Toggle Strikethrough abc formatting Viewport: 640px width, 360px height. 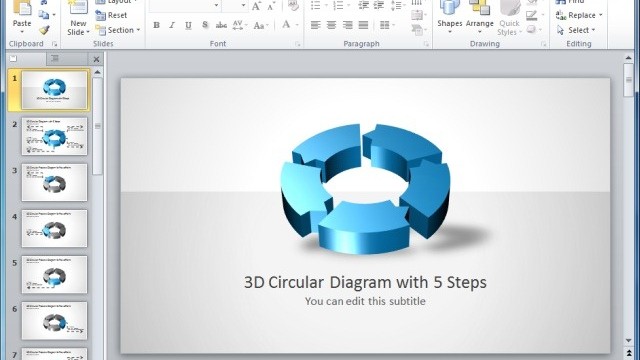coord(221,25)
